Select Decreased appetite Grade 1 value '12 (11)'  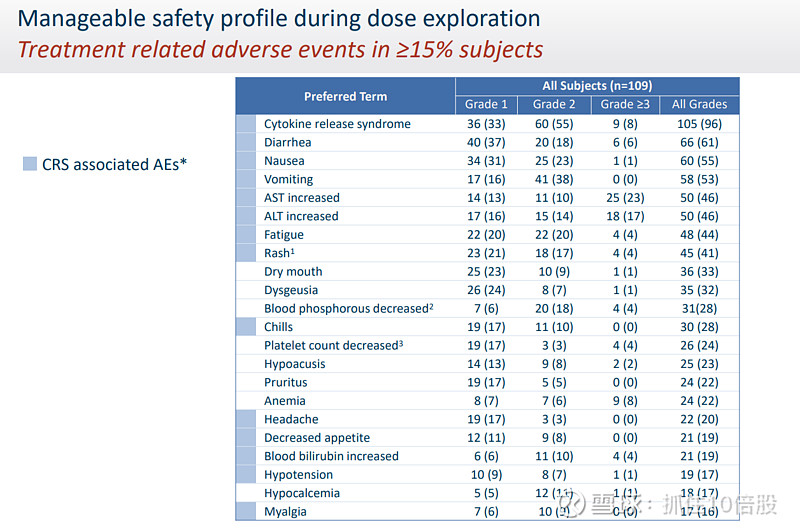(x=486, y=437)
